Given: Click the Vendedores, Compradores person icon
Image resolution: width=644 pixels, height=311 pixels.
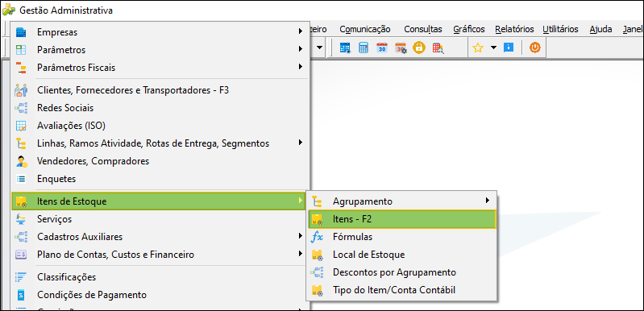Looking at the screenshot, I should tap(21, 161).
